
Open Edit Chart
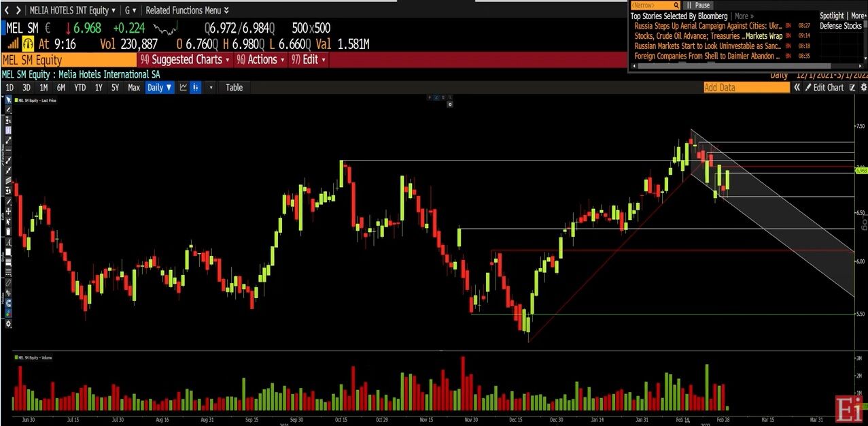824,87
